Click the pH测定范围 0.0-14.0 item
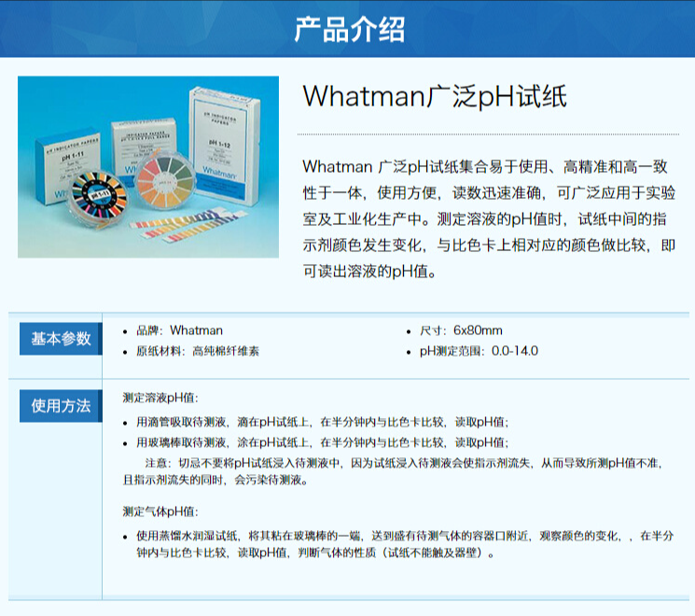695x616 pixels. coord(479,351)
